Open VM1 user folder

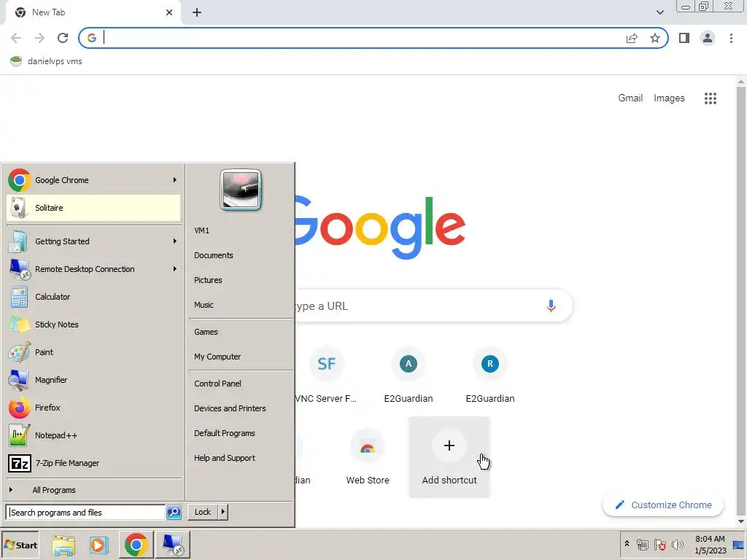(241, 230)
